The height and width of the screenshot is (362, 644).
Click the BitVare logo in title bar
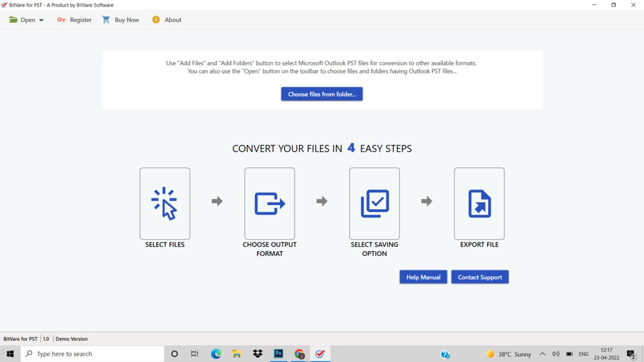pyautogui.click(x=4, y=5)
